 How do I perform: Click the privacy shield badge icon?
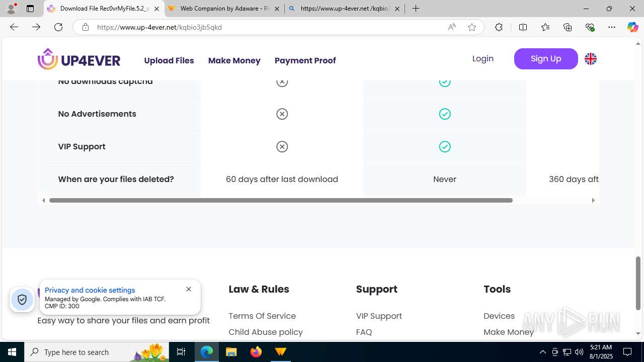(x=22, y=300)
